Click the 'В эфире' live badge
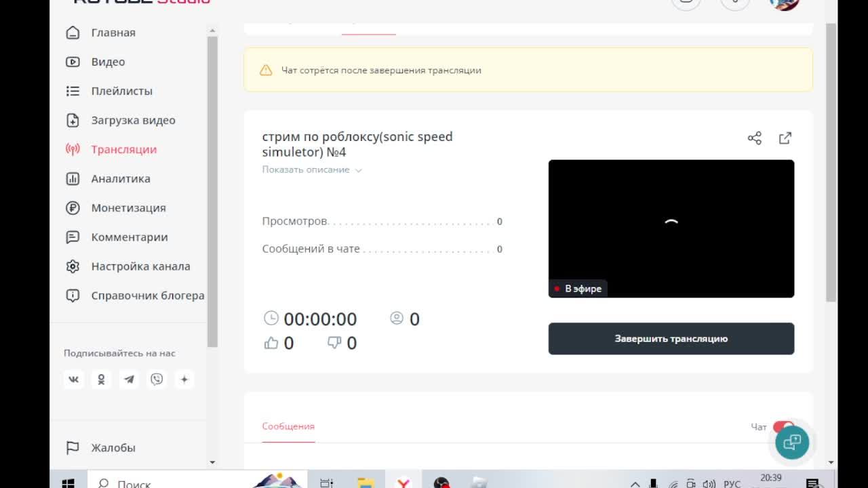The image size is (868, 488). [578, 289]
